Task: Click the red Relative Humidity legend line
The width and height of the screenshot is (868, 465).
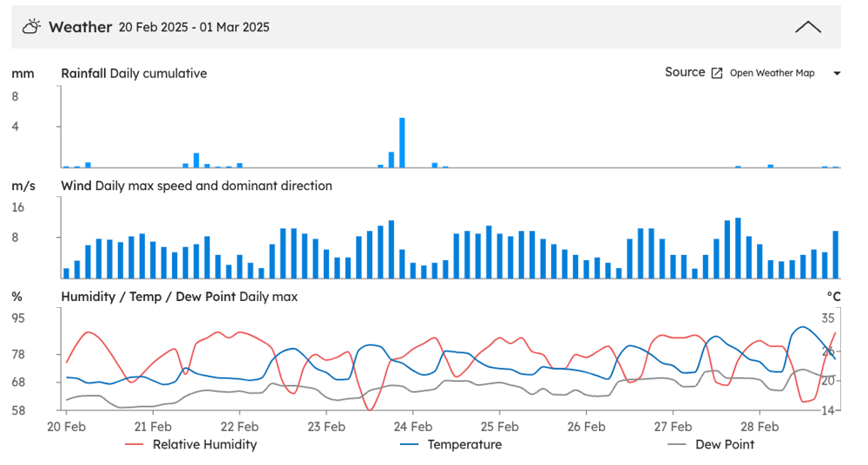Action: point(135,444)
